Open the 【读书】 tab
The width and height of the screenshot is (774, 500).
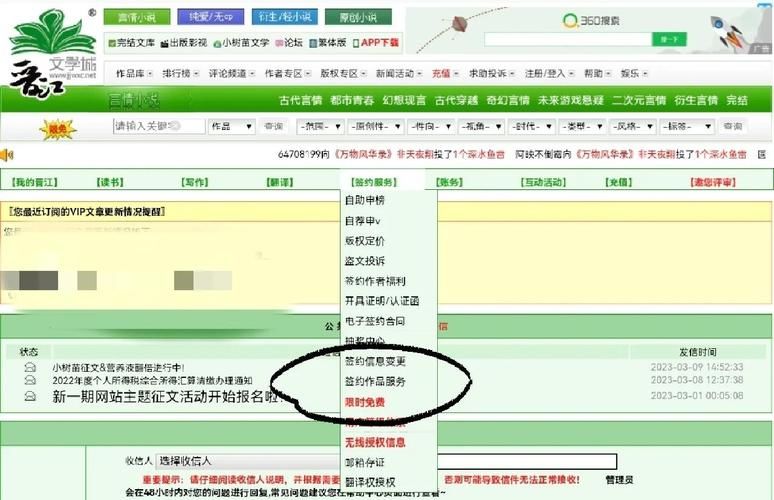110,182
